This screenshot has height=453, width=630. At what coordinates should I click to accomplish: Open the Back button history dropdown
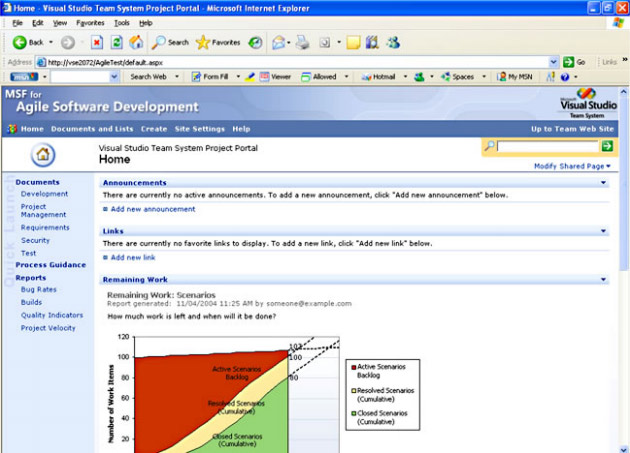pos(51,42)
